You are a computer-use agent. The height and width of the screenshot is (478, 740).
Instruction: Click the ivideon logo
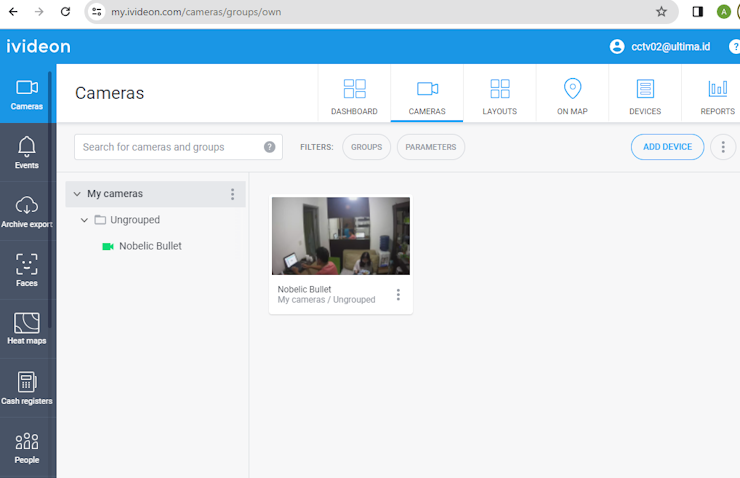38,46
